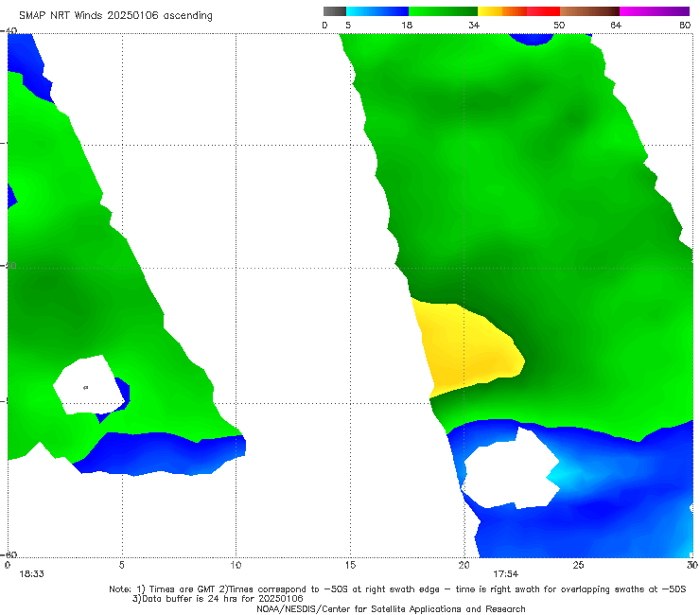Click the color bar label 18

click(x=407, y=26)
